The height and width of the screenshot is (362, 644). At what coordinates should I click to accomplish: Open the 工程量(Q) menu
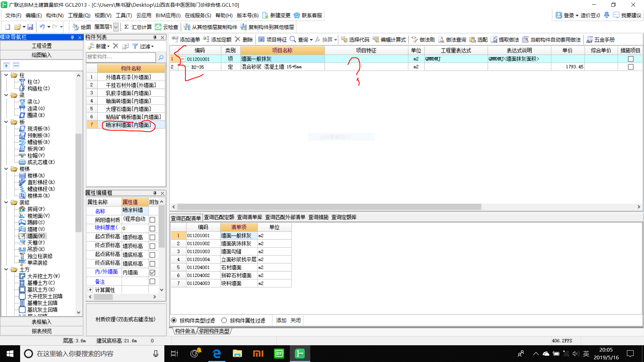(x=79, y=15)
